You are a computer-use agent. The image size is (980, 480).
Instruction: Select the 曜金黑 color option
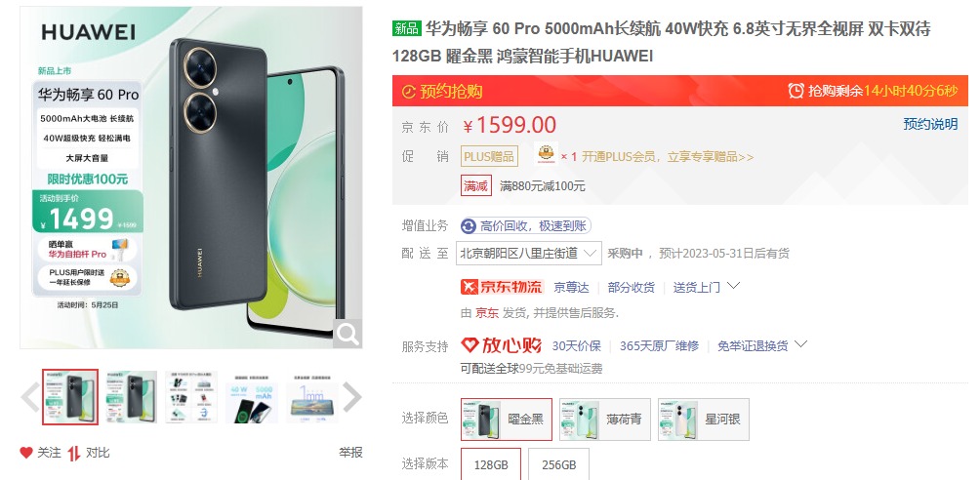(x=507, y=420)
